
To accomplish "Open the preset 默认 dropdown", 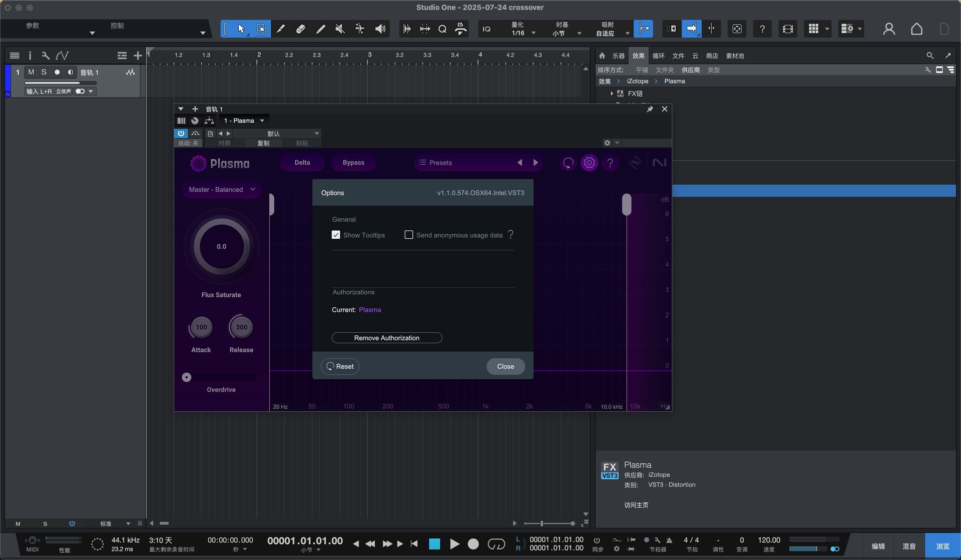I will 277,134.
